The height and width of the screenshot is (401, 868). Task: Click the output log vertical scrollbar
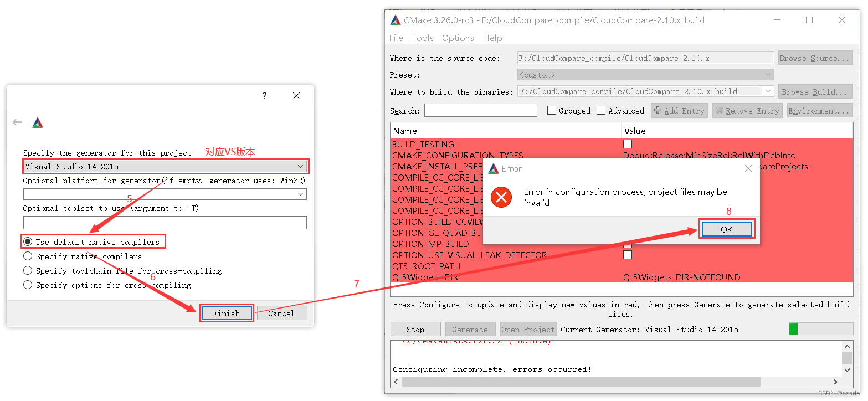pos(847,357)
